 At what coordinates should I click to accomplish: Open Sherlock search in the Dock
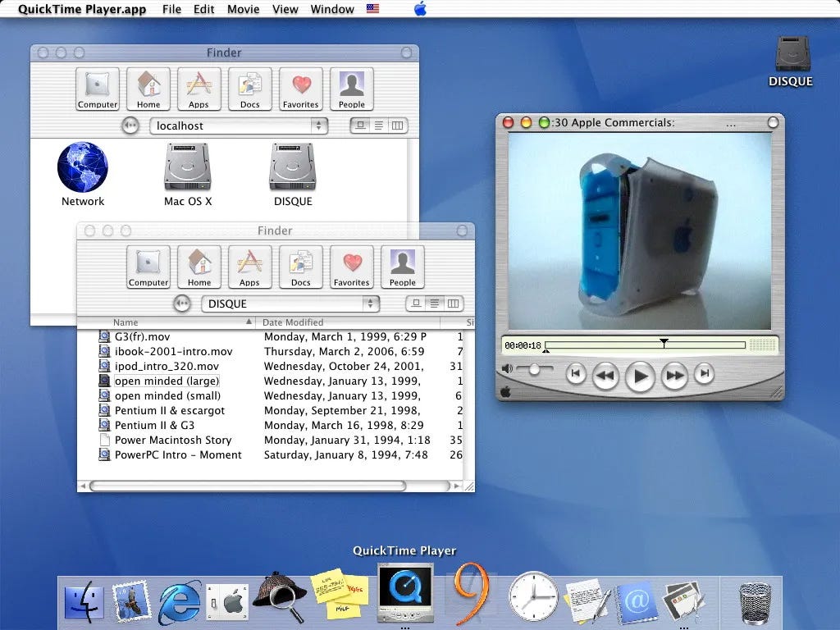click(x=280, y=598)
